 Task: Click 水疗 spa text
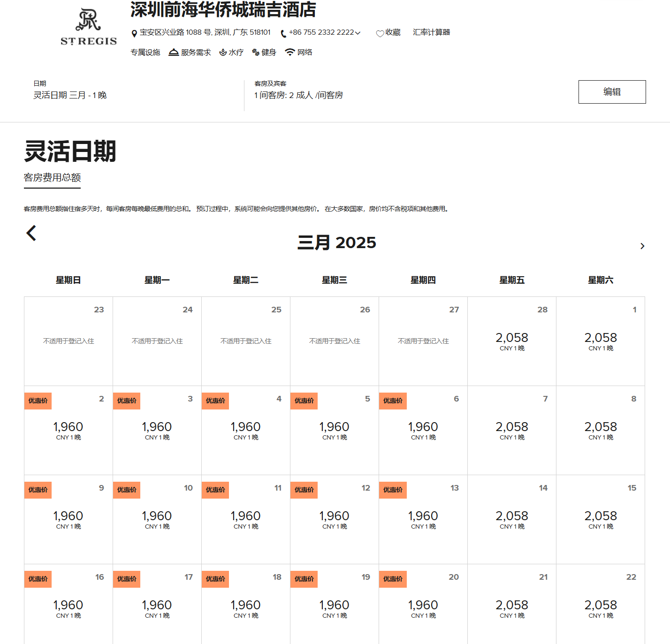[x=236, y=52]
